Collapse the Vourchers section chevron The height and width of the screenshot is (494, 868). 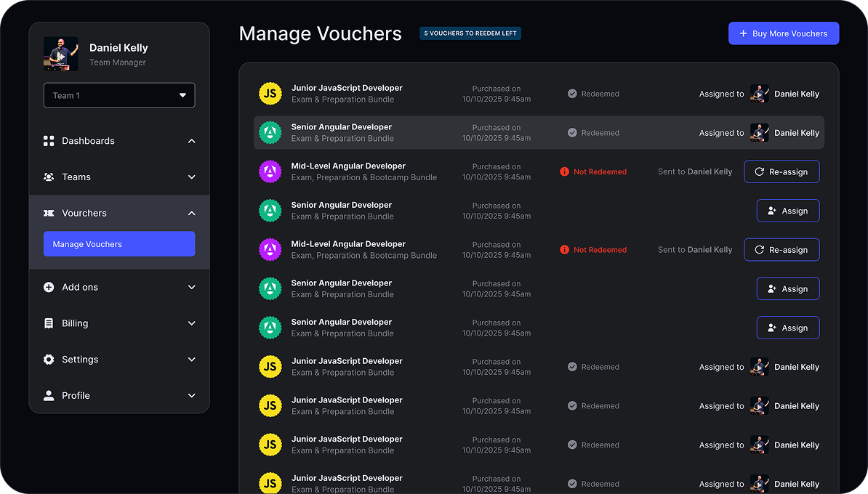tap(191, 213)
